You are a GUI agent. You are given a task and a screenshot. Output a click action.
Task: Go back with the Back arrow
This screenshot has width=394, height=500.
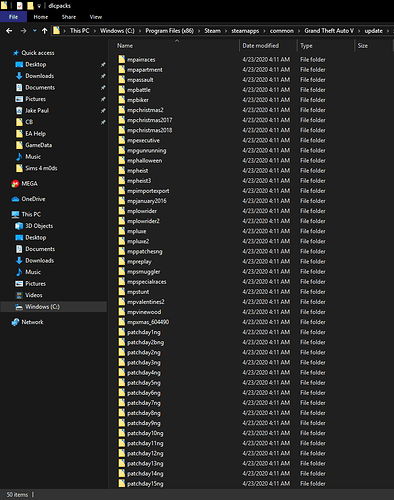pyautogui.click(x=9, y=31)
